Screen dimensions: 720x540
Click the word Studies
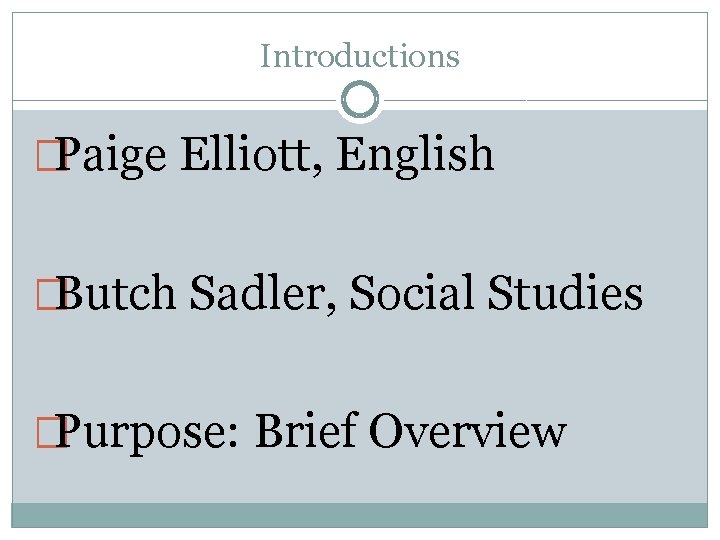pos(565,294)
